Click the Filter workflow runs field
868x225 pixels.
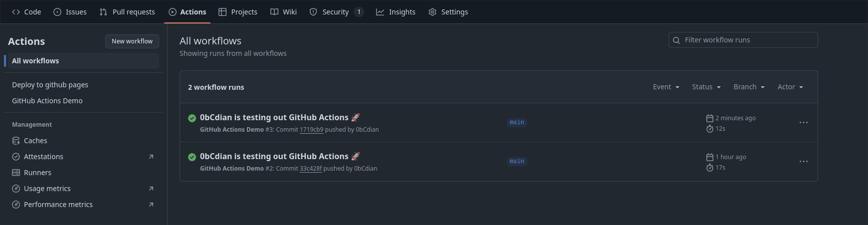tap(743, 40)
